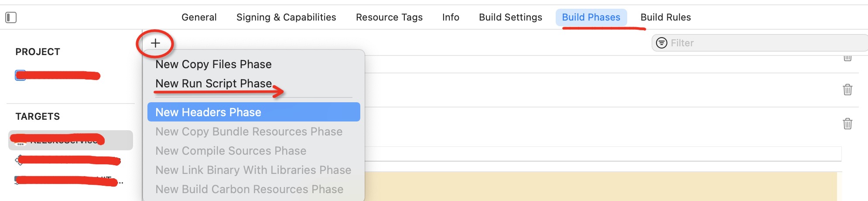This screenshot has width=868, height=201.
Task: Choose New Run Script Phase
Action: [x=213, y=83]
